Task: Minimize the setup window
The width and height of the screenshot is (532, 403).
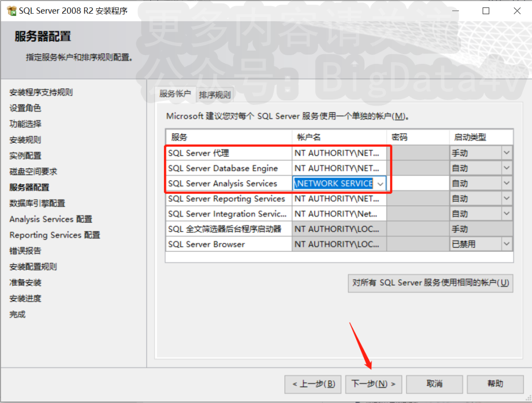Action: point(455,11)
